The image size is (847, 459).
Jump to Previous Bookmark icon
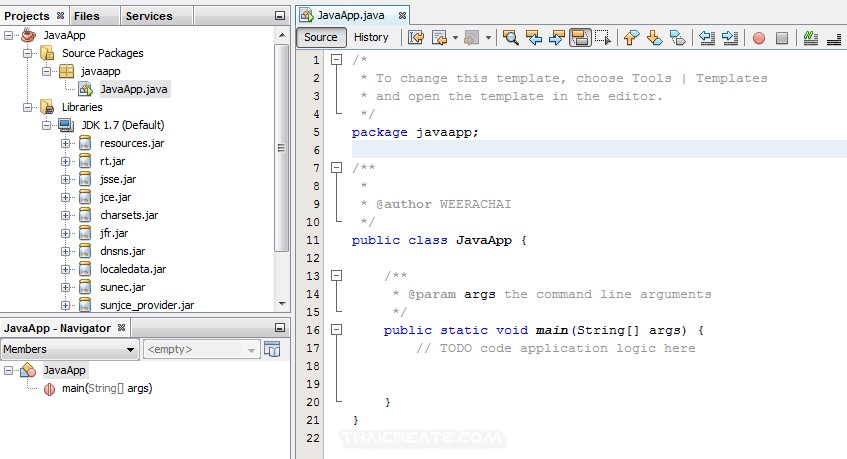pos(631,37)
